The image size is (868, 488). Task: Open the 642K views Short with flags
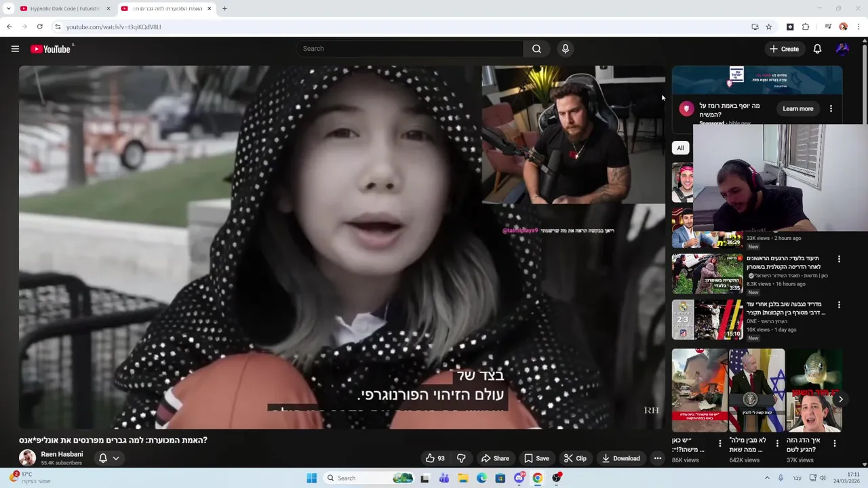[x=757, y=390]
